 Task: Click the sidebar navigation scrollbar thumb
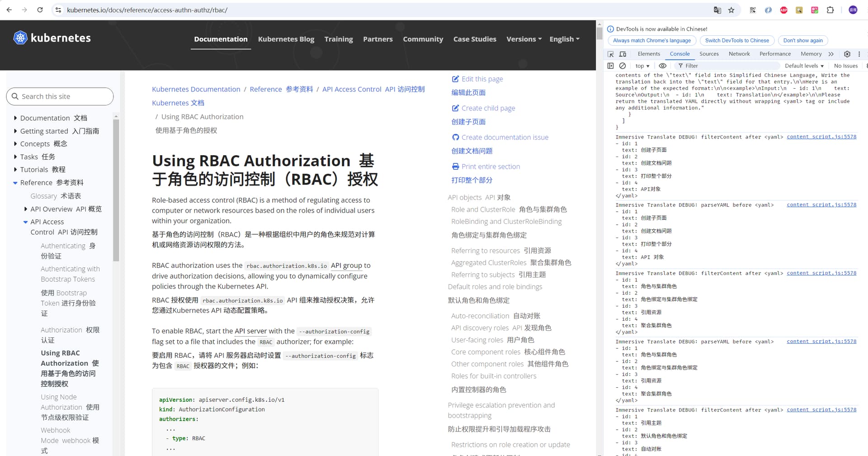click(116, 190)
